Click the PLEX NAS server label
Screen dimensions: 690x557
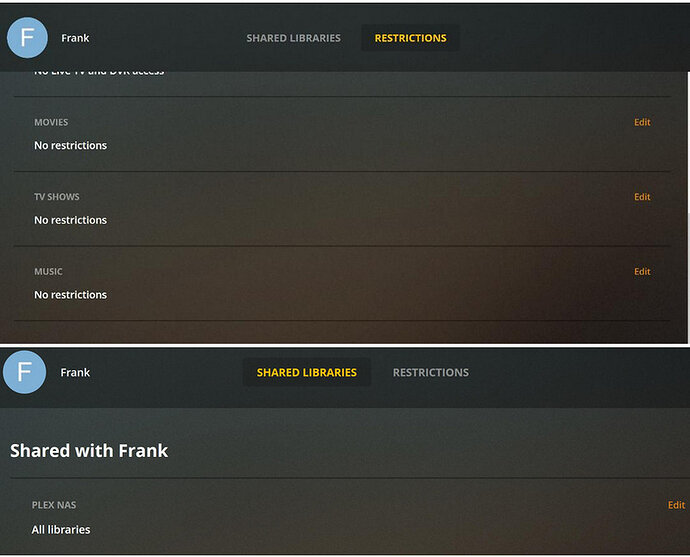point(54,505)
